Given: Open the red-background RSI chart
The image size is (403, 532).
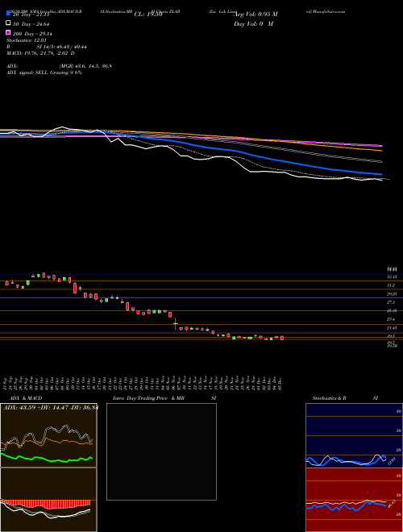Looking at the screenshot, I should click(x=354, y=500).
